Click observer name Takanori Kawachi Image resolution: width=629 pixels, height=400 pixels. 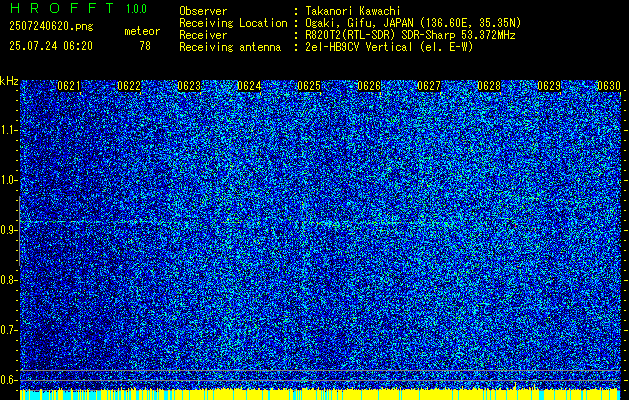coord(353,12)
